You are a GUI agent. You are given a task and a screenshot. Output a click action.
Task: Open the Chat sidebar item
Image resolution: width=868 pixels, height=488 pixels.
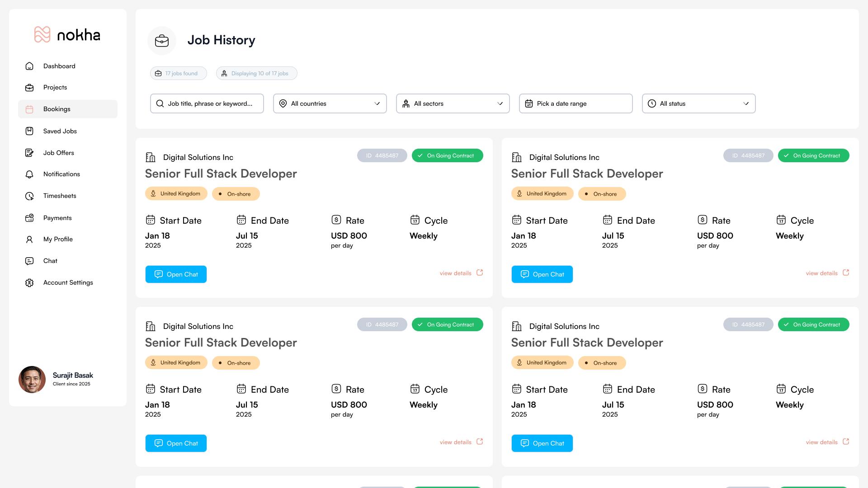click(x=50, y=261)
